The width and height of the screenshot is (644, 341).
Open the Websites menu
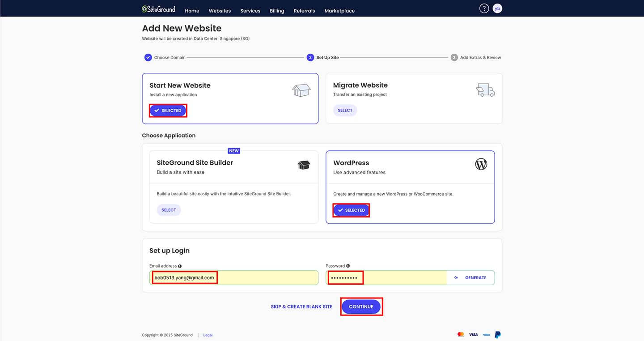tap(220, 11)
